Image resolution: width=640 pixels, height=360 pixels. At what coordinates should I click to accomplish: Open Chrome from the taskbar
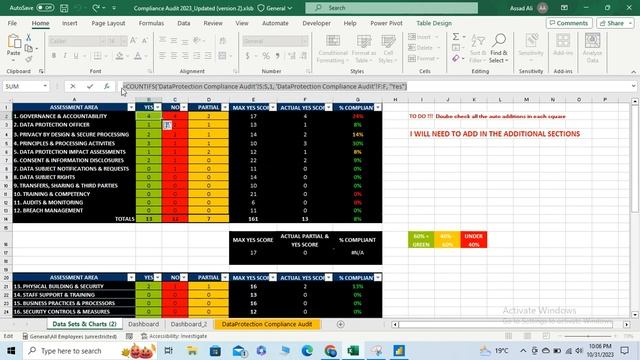[x=330, y=351]
